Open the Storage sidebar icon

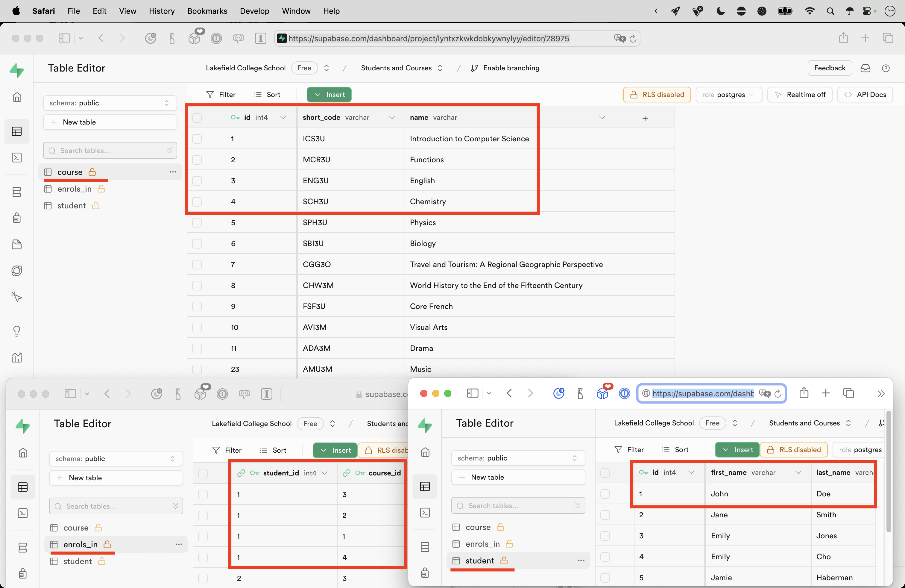(17, 244)
